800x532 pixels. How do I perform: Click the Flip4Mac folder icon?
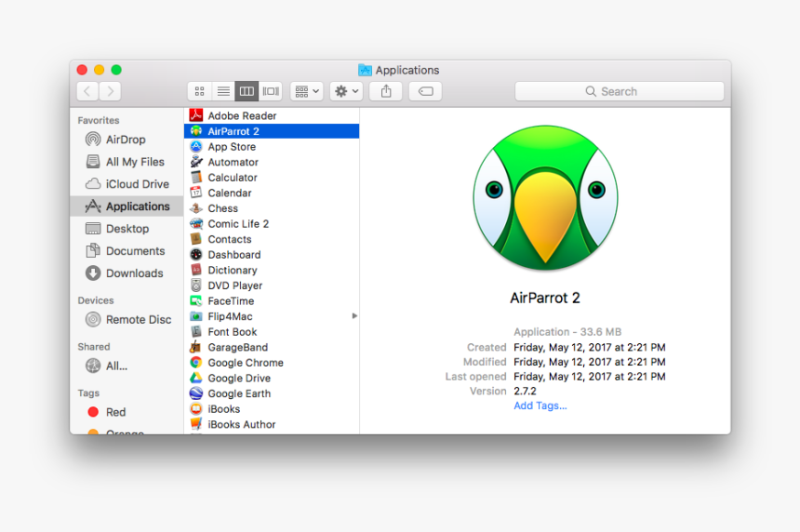(196, 316)
